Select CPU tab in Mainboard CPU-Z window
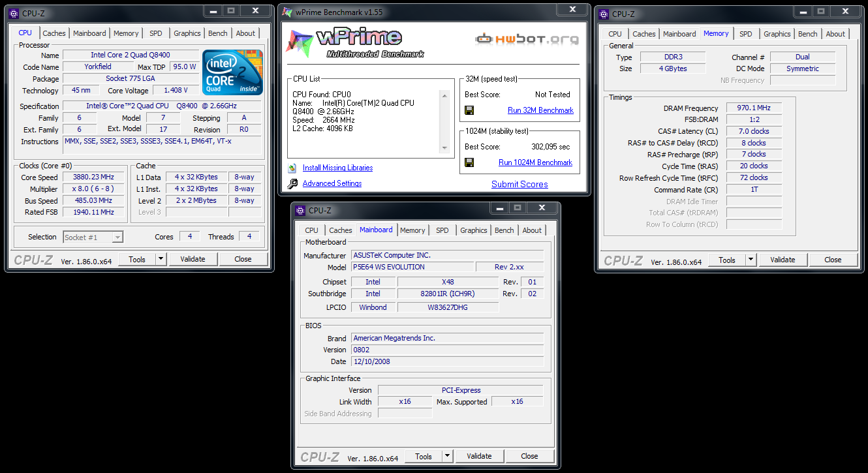The image size is (868, 473). click(x=312, y=230)
